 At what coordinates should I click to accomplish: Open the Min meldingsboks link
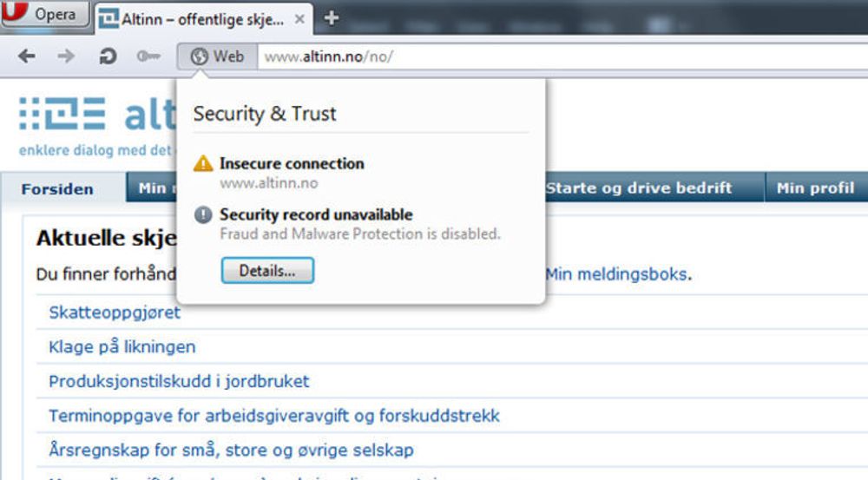tap(616, 274)
